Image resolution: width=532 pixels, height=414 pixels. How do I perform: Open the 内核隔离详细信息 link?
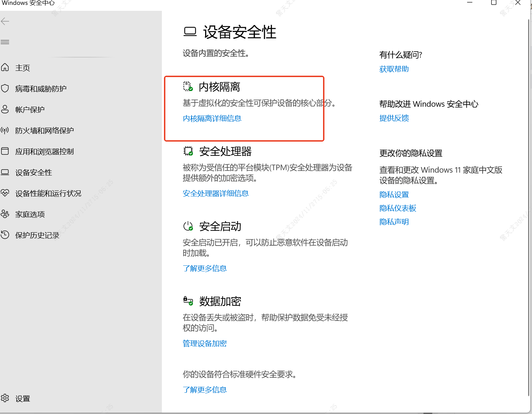(212, 119)
